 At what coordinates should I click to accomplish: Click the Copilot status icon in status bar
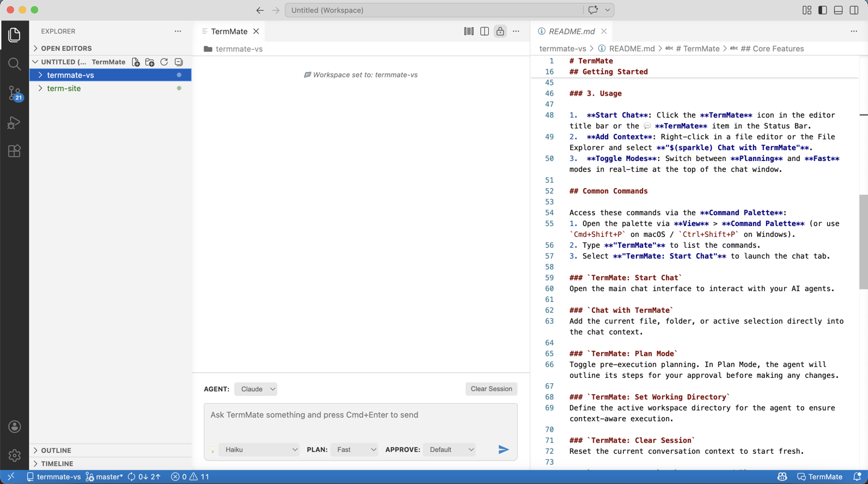[782, 477]
